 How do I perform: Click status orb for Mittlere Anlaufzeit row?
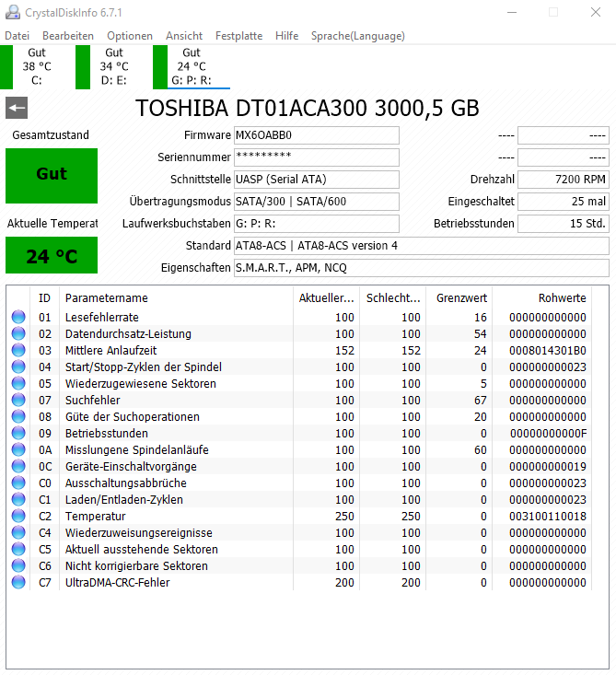[x=18, y=351]
